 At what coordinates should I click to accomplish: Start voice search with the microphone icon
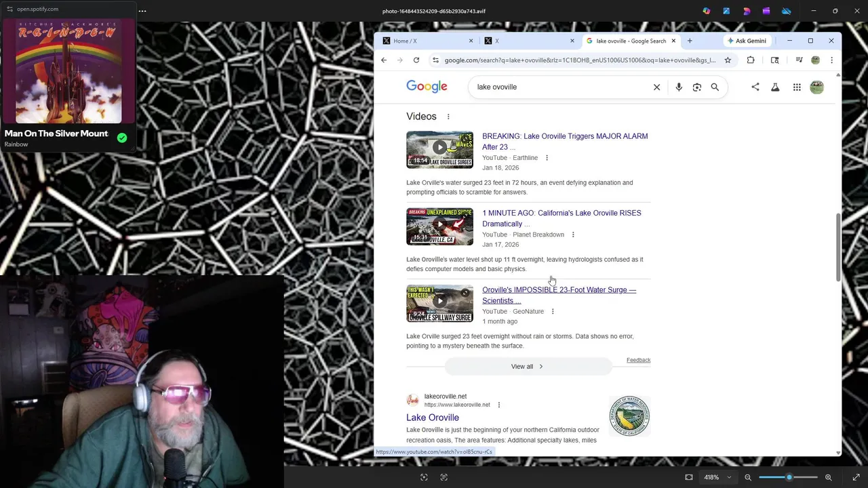(679, 87)
